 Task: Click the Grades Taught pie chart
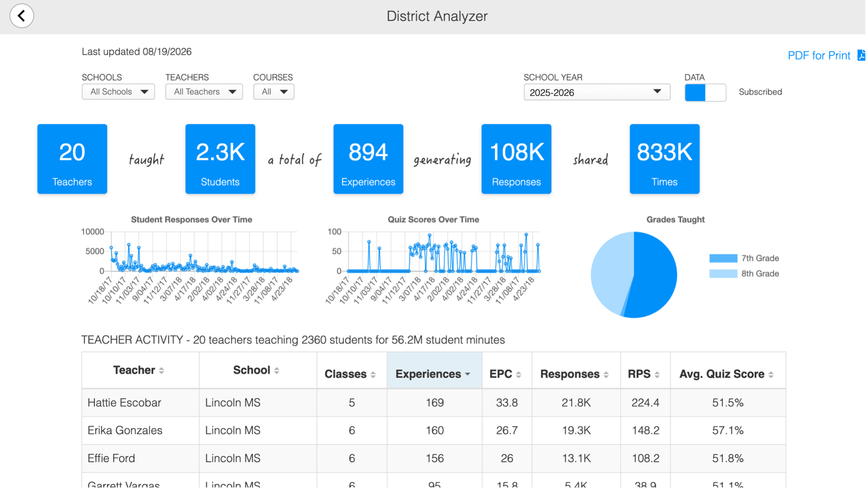(x=634, y=275)
